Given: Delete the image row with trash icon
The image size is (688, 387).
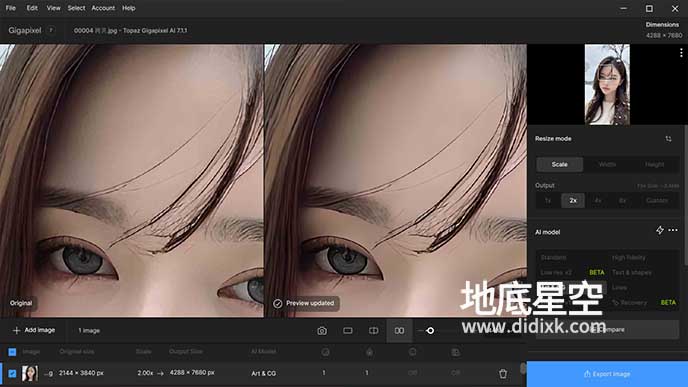Looking at the screenshot, I should (503, 373).
